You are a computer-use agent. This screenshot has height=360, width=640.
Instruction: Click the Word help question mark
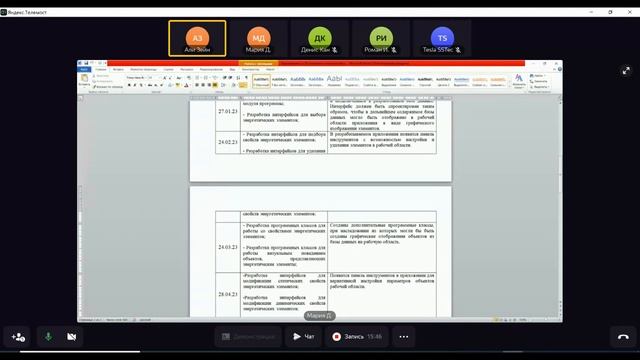point(560,69)
